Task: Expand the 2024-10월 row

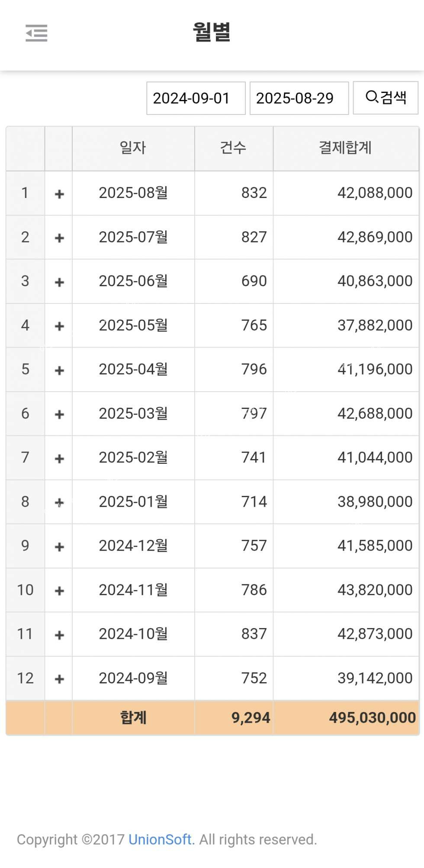Action: [x=59, y=635]
